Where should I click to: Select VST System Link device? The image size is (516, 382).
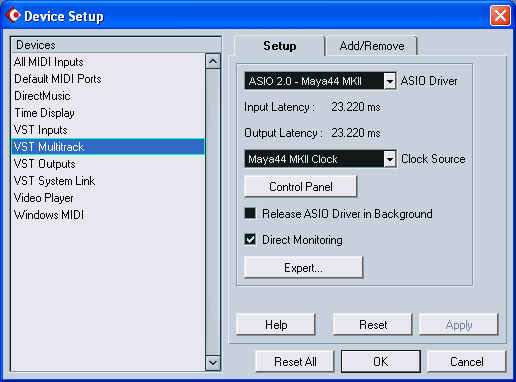(108, 181)
